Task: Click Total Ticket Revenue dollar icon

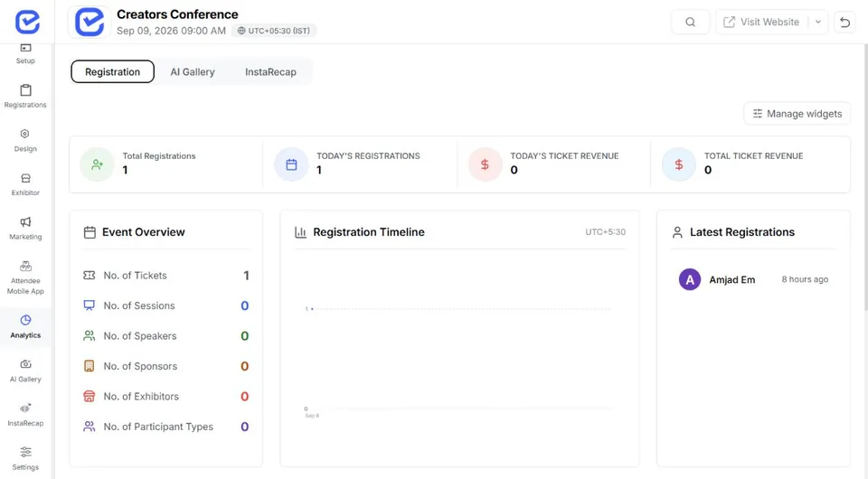Action: click(679, 164)
